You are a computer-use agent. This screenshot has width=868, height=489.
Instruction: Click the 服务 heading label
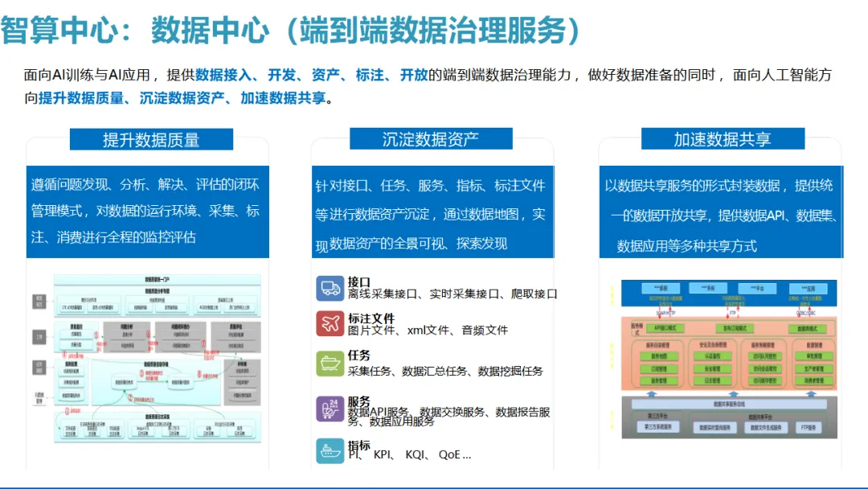(358, 401)
